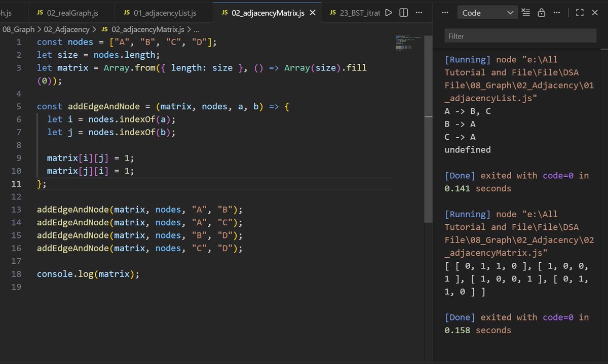Maximize the output panel with expand icon
This screenshot has height=364, width=608.
click(580, 12)
